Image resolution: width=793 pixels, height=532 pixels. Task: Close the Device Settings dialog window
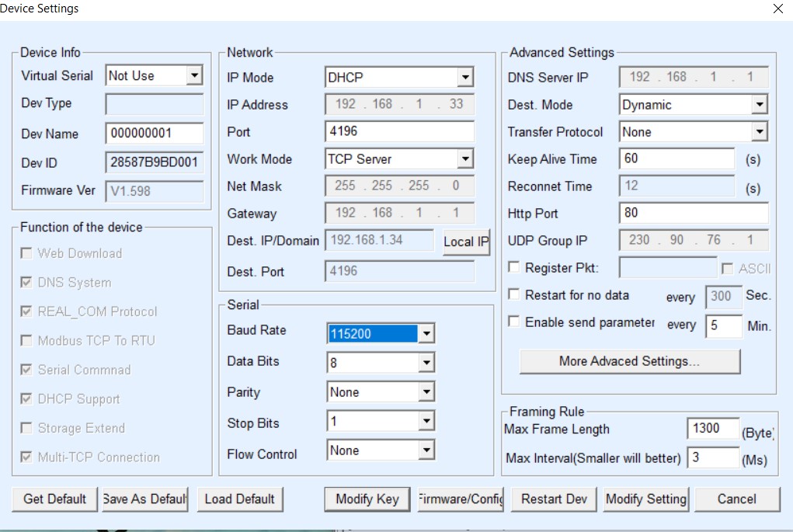pos(778,9)
